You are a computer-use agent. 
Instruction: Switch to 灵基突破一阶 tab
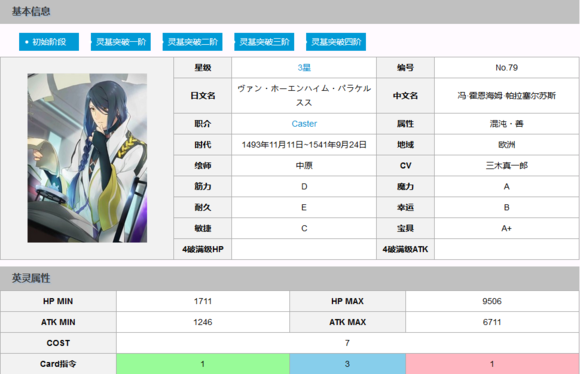[121, 42]
